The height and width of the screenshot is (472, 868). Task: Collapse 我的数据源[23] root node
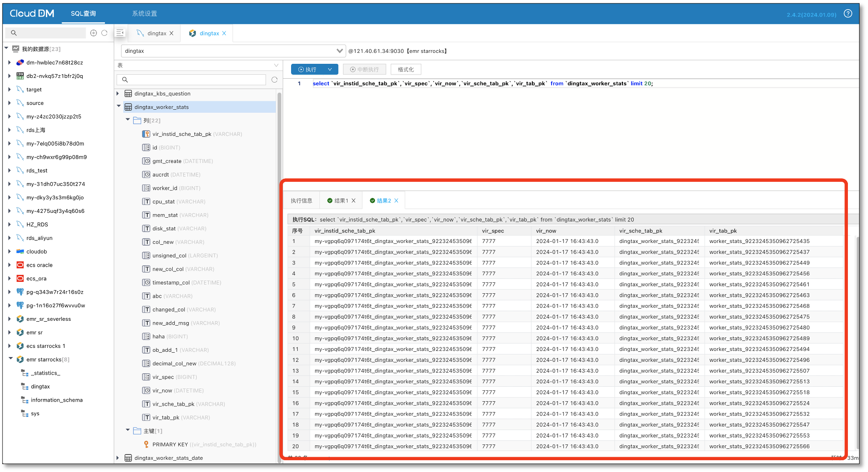(x=7, y=48)
